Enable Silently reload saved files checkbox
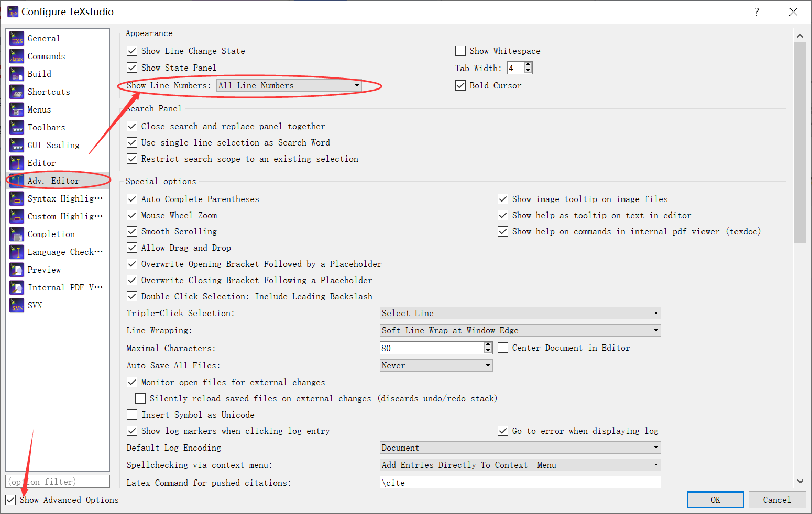The height and width of the screenshot is (514, 812). pyautogui.click(x=140, y=398)
